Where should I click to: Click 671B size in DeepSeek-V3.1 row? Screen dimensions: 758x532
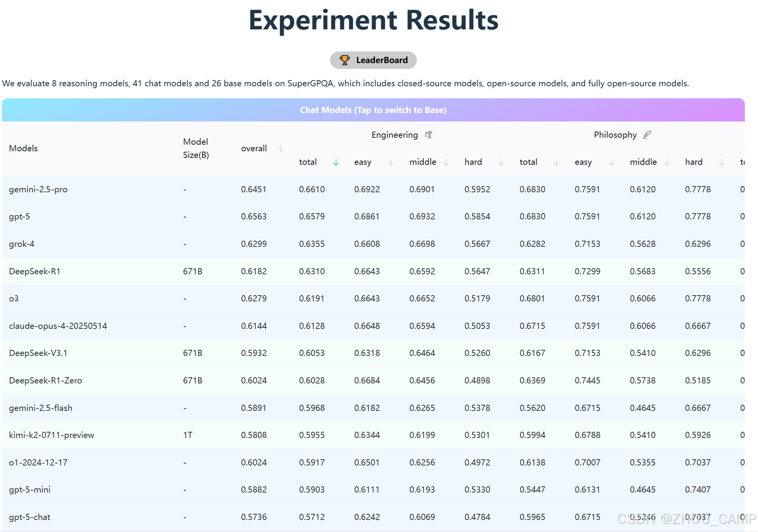tap(193, 353)
